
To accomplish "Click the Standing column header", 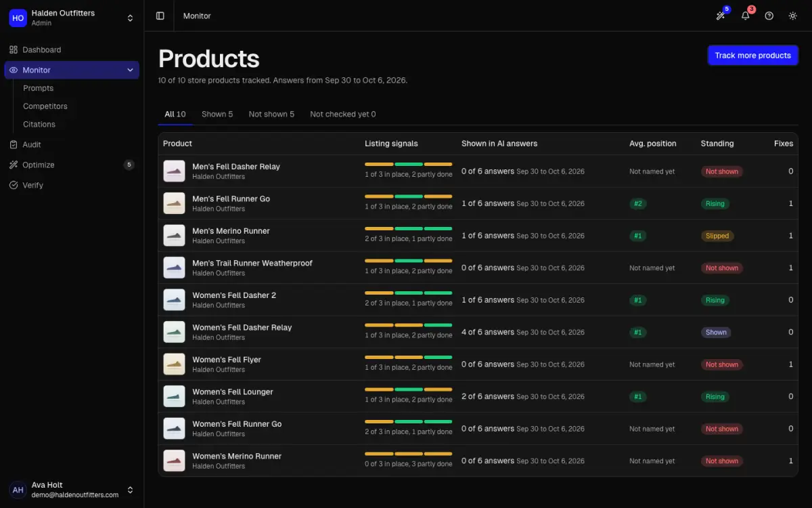I will pos(717,144).
